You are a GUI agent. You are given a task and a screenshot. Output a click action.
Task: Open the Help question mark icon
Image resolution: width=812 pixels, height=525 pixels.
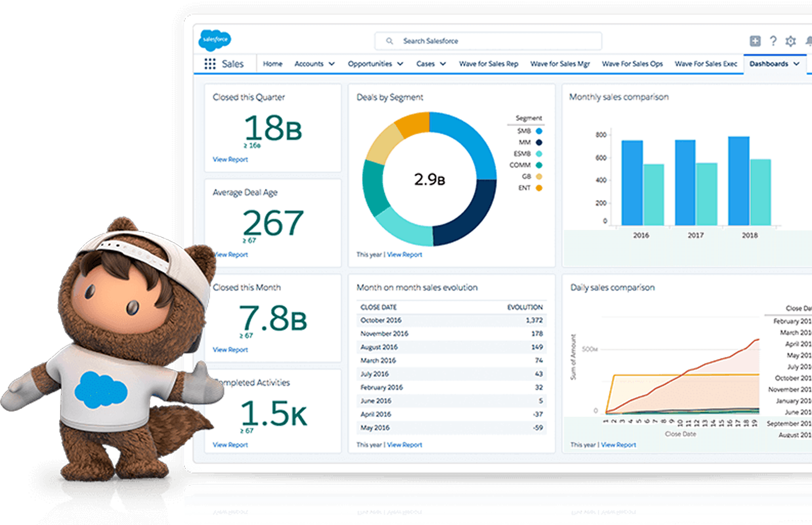pyautogui.click(x=773, y=40)
